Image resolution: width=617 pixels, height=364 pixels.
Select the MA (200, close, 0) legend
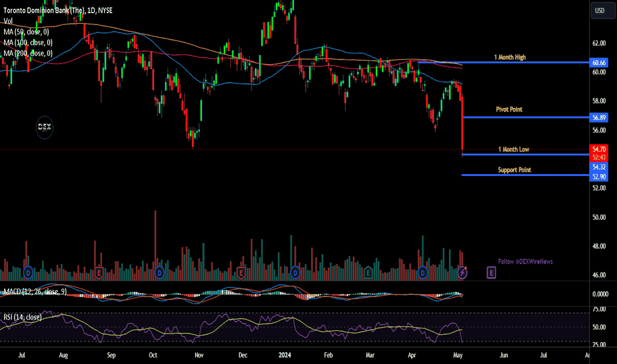(x=28, y=53)
